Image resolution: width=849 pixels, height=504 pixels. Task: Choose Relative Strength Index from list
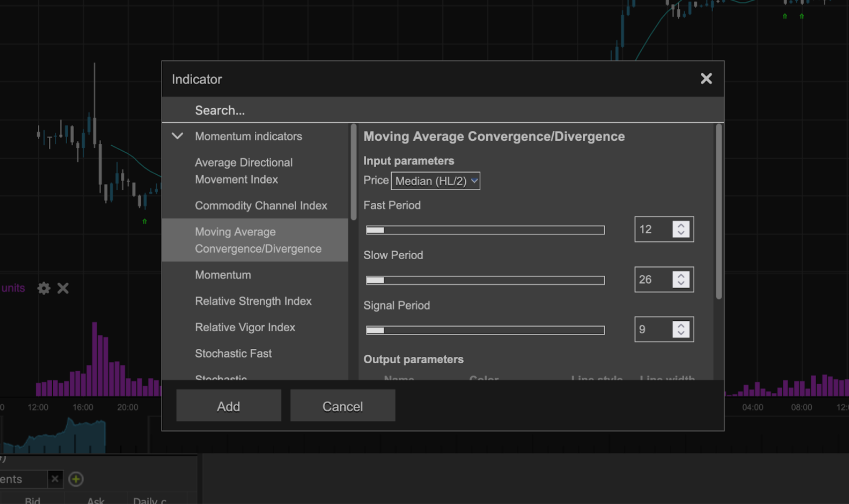click(x=253, y=301)
